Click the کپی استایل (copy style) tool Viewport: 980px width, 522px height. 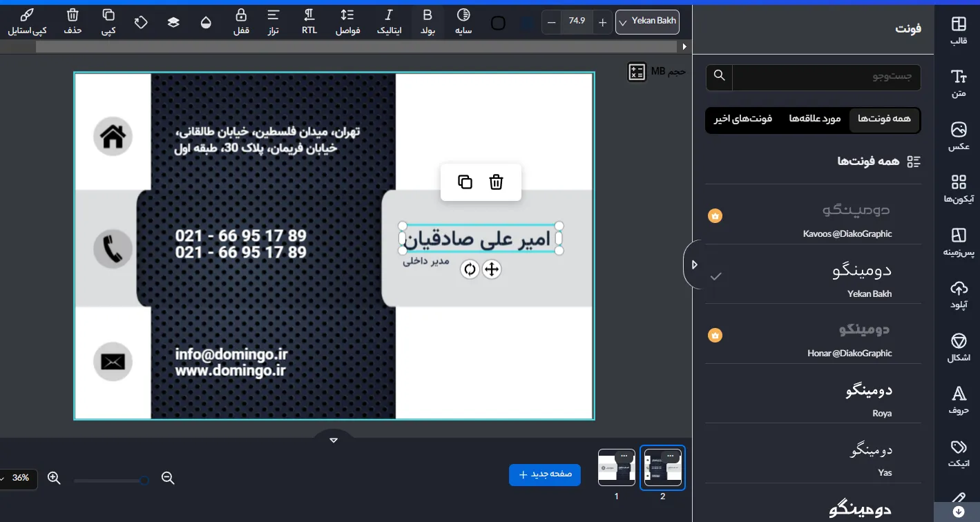pos(27,22)
